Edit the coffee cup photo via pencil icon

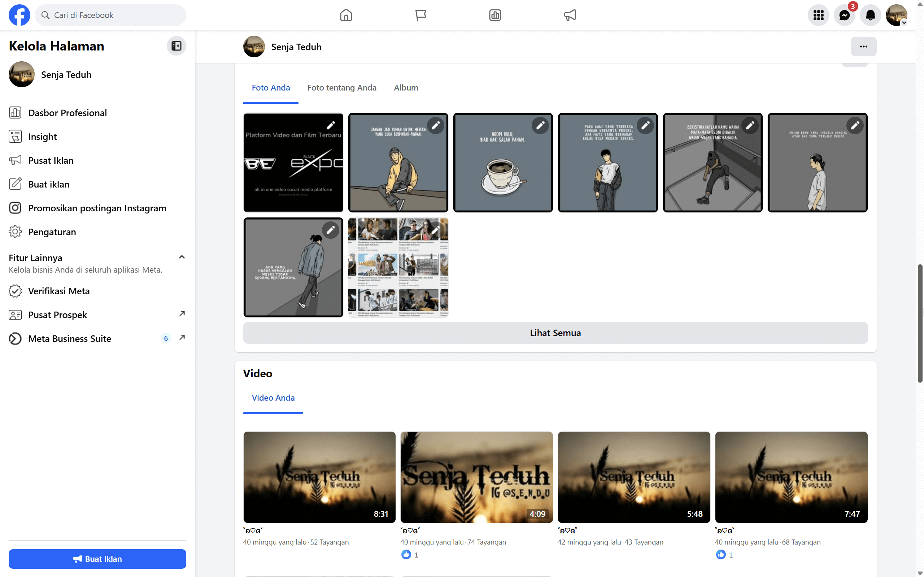click(x=541, y=125)
